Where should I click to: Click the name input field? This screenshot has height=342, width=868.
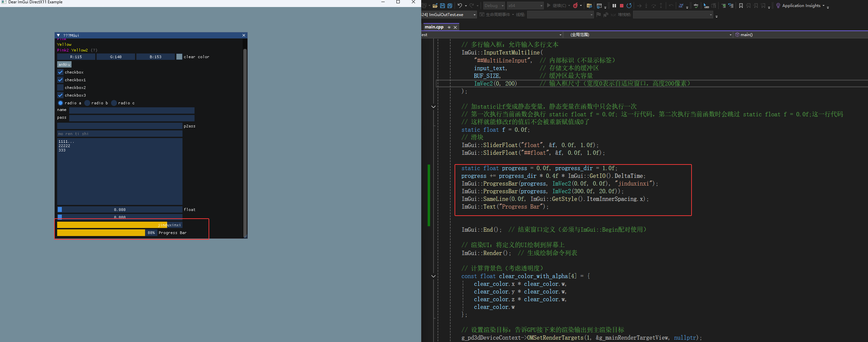point(131,110)
